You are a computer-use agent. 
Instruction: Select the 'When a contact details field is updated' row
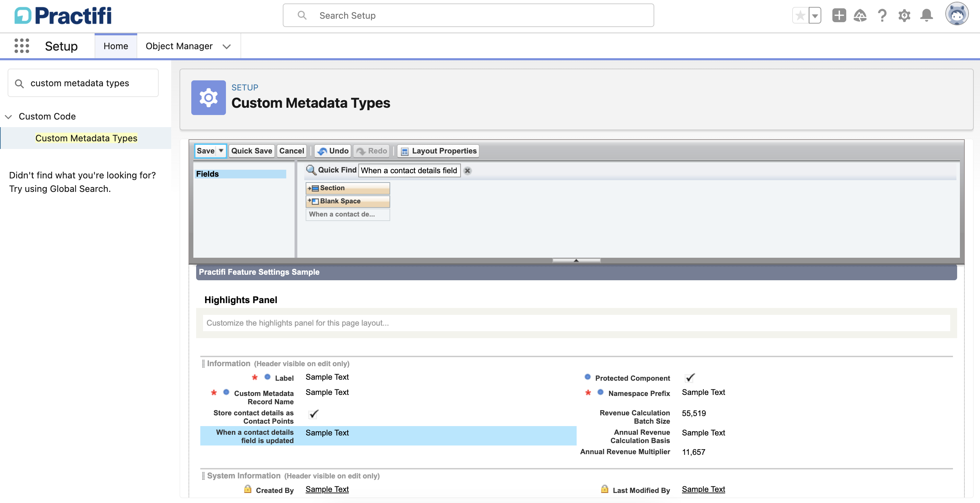pos(388,436)
